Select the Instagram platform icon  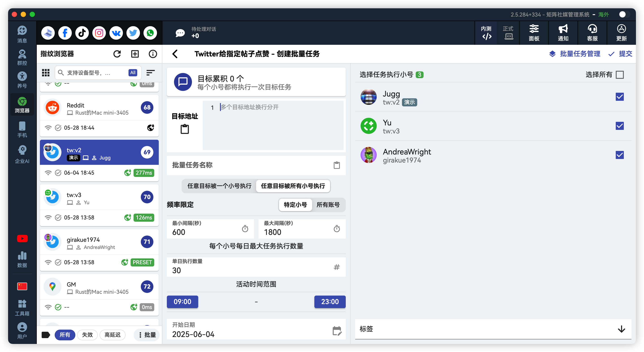tap(99, 33)
